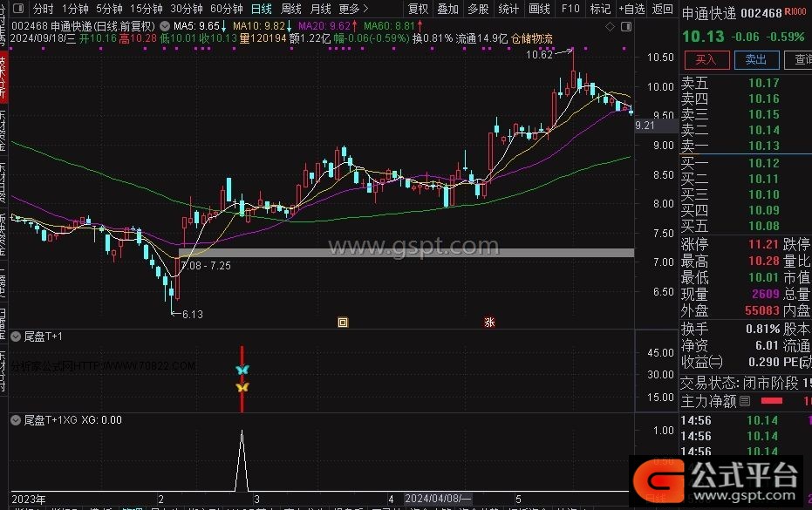Click the 2024/04/08 date marker on time axis
812x510 pixels.
pos(438,499)
